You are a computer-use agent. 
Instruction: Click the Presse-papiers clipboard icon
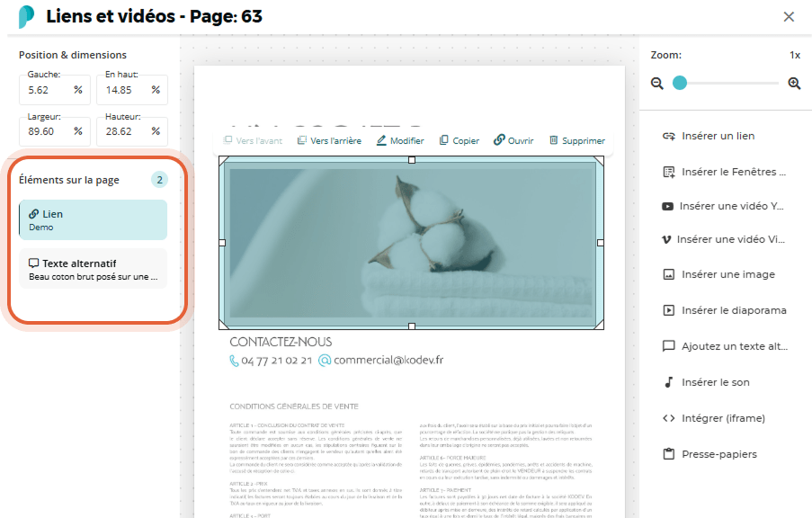pyautogui.click(x=668, y=454)
